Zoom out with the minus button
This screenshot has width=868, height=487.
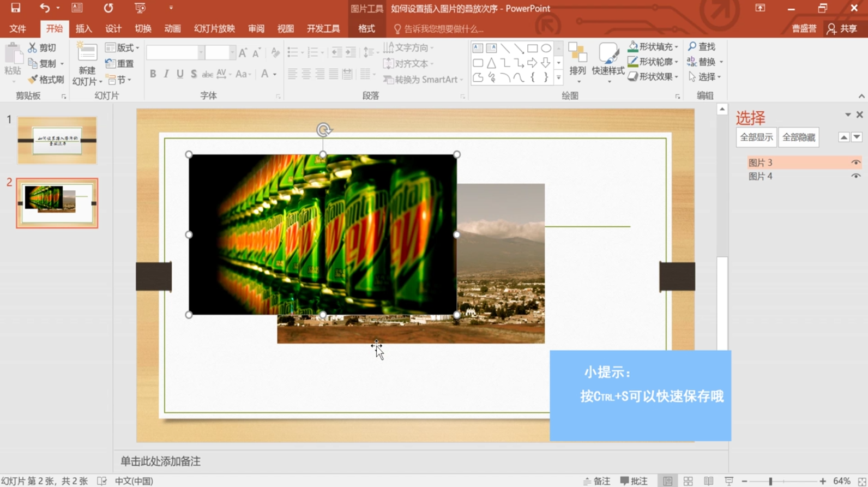pos(744,481)
